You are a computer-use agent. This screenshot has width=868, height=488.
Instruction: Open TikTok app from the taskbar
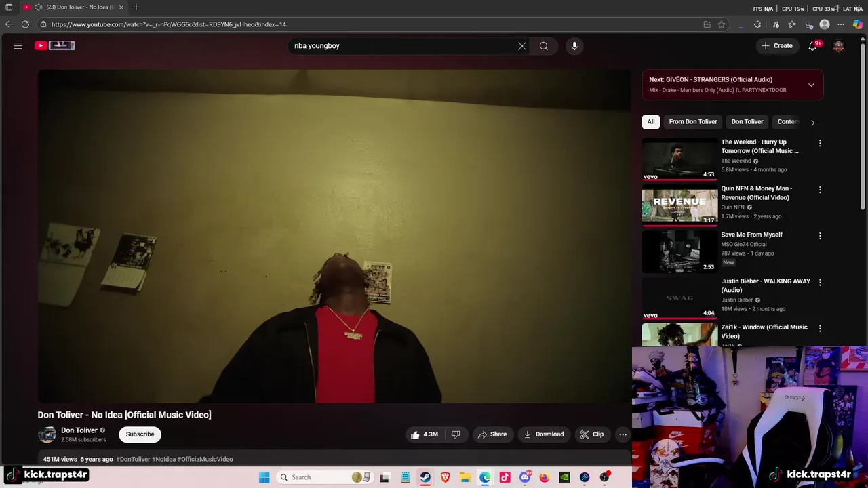(505, 477)
